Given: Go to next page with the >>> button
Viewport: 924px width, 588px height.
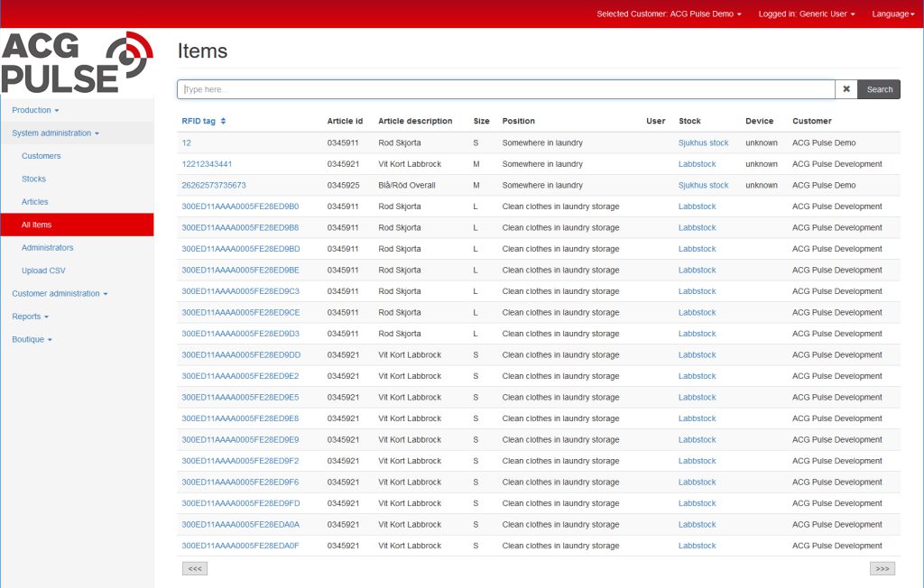Looking at the screenshot, I should click(882, 567).
